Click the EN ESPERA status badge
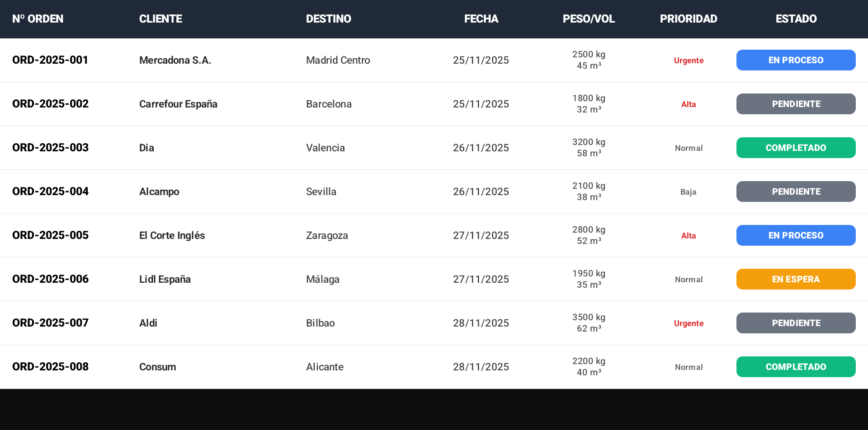Image resolution: width=868 pixels, height=430 pixels. point(796,279)
